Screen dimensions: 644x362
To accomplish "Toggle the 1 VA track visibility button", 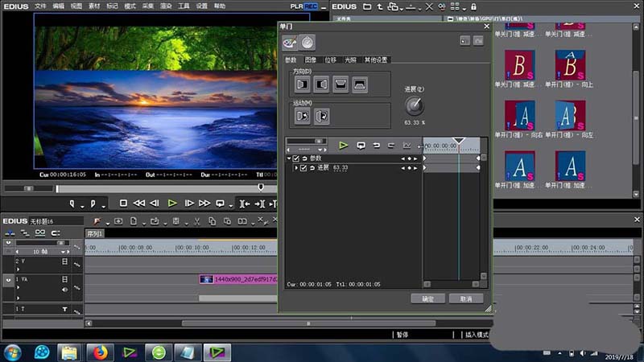I will [9, 280].
